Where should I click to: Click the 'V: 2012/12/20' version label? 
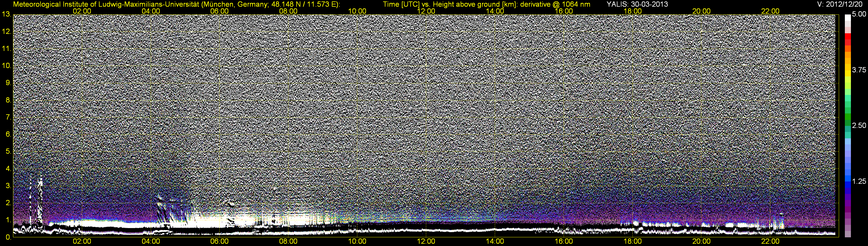coord(839,4)
